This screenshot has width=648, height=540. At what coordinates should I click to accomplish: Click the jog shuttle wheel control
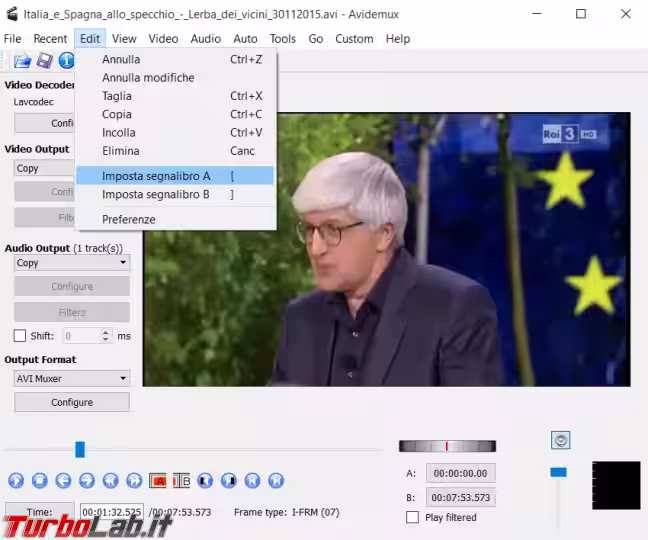point(447,446)
